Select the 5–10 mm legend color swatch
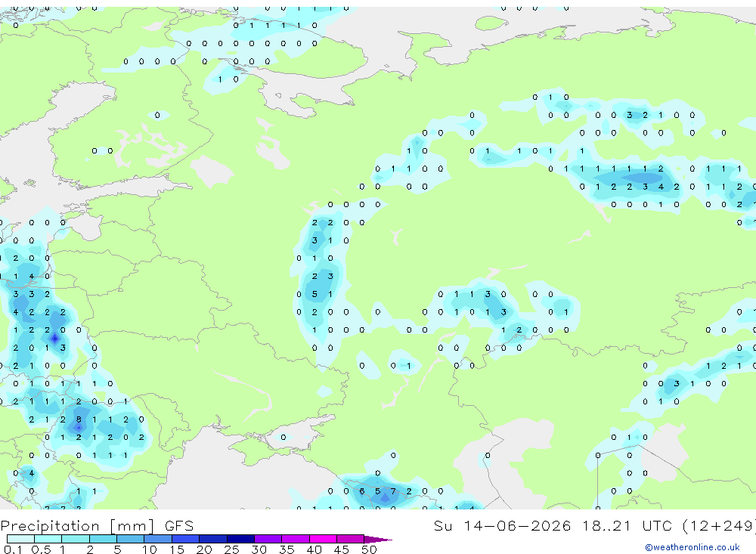 click(x=130, y=539)
